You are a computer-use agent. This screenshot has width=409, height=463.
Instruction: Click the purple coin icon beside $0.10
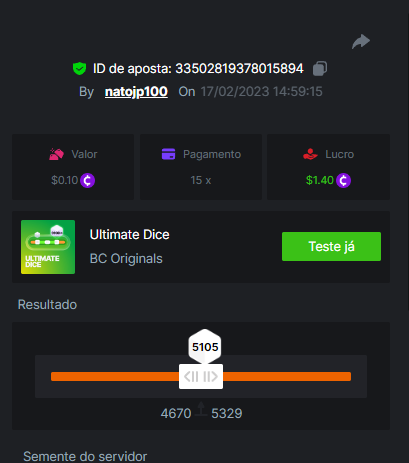[x=87, y=181]
